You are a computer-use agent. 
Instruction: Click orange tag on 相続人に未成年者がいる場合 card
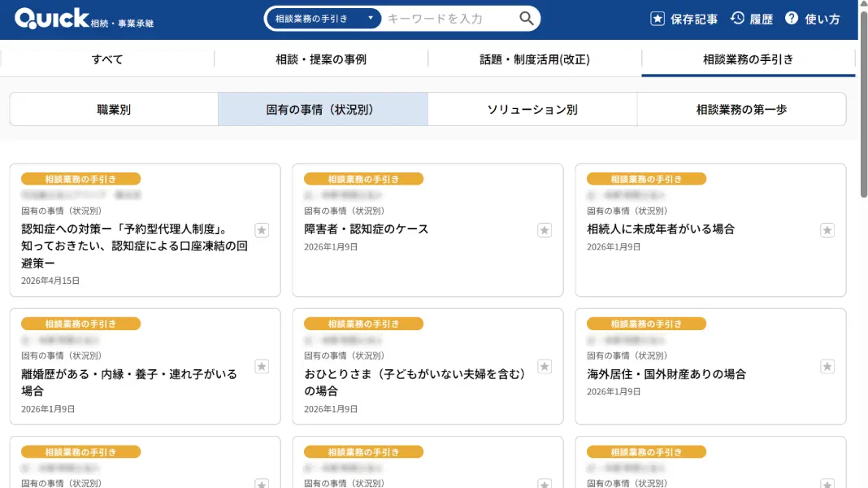647,179
